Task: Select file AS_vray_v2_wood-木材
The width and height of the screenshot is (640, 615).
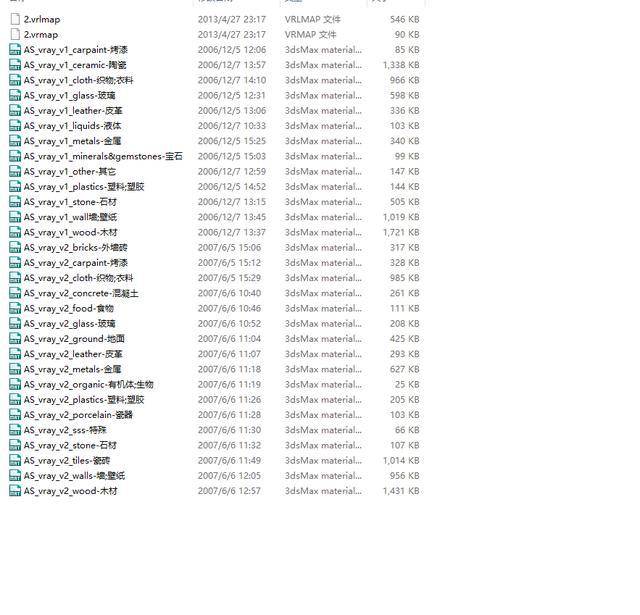Action: pyautogui.click(x=70, y=491)
